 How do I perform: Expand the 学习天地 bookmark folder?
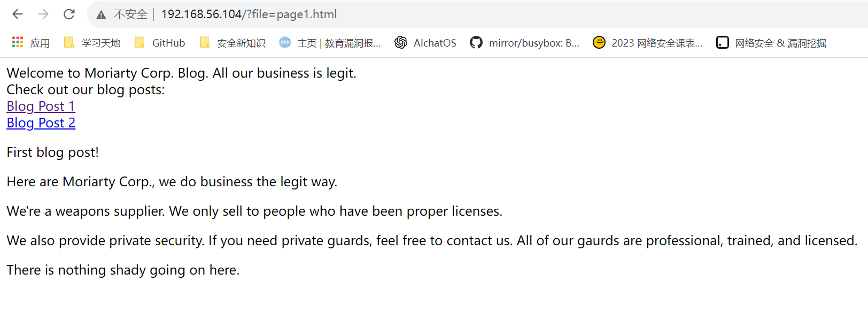(x=92, y=43)
